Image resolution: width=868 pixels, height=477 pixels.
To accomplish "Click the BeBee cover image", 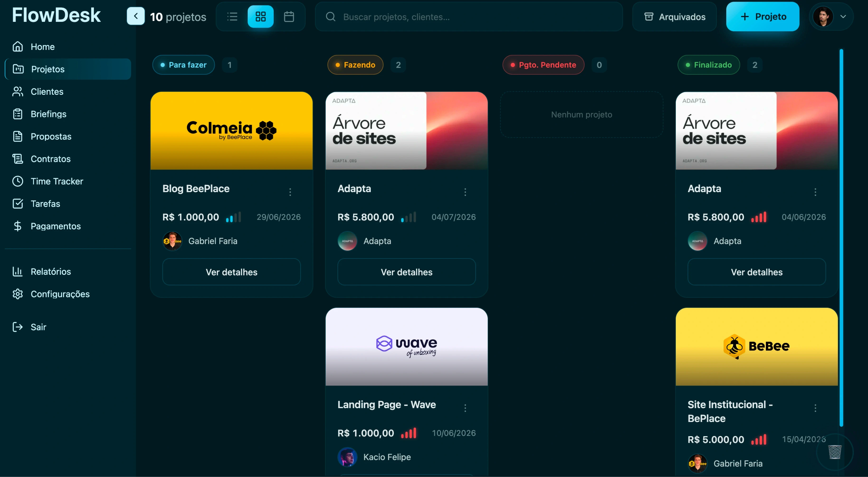I will pyautogui.click(x=756, y=347).
